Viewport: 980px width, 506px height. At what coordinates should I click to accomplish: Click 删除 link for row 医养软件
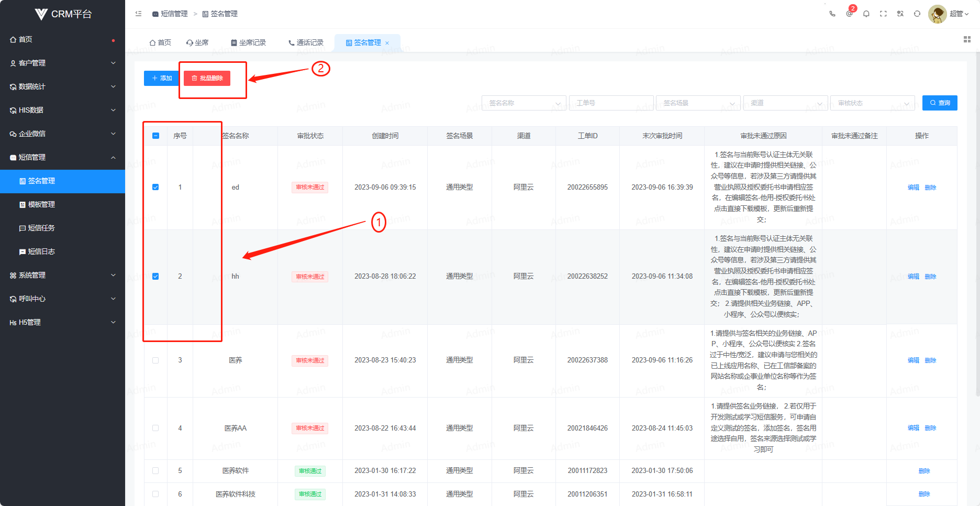point(925,471)
